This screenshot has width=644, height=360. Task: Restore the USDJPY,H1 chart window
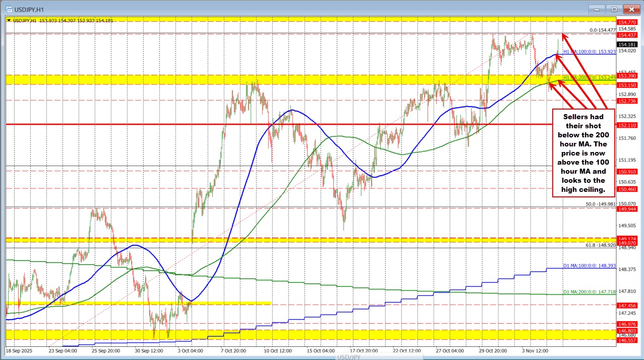614,9
